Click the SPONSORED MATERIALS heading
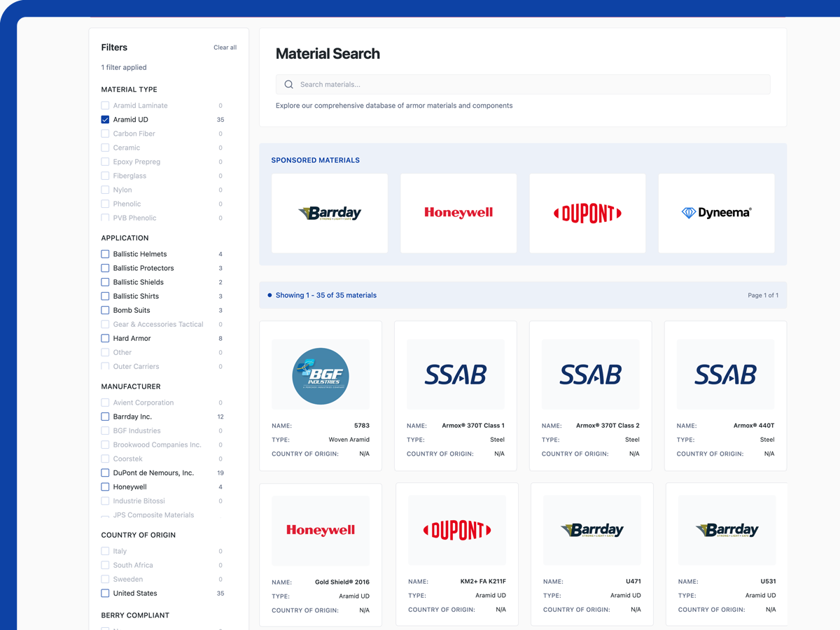Viewport: 840px width, 630px height. [x=316, y=160]
